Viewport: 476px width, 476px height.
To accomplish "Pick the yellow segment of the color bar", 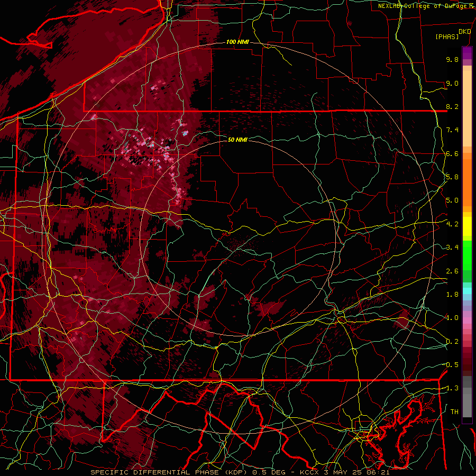I will point(467,226).
